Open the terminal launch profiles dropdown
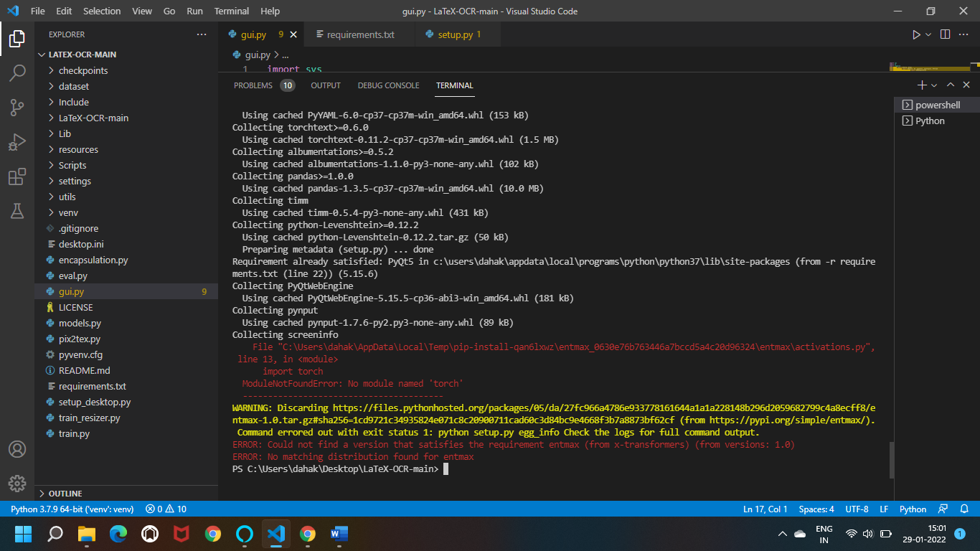 (933, 85)
